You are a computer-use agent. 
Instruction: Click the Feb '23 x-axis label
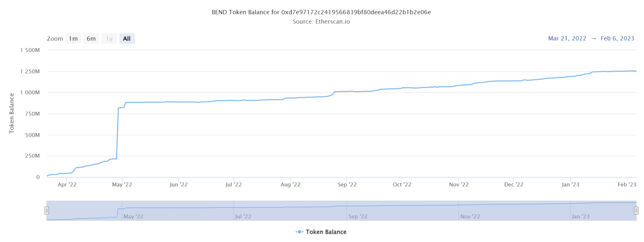(x=627, y=185)
